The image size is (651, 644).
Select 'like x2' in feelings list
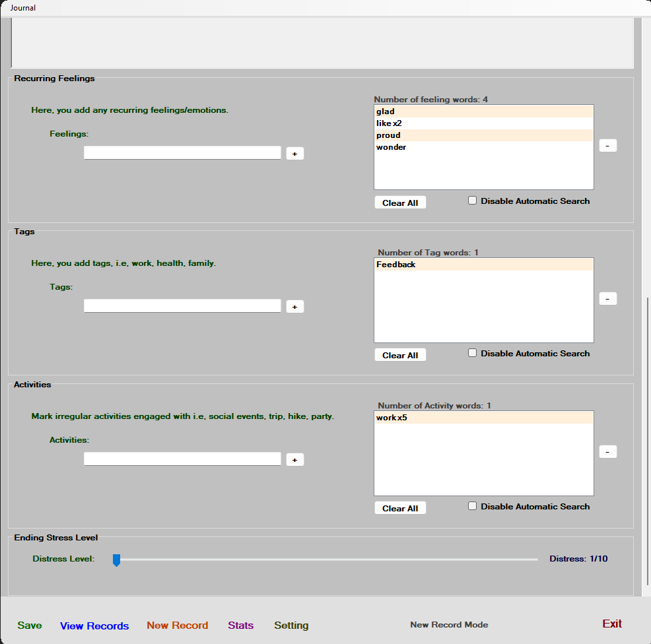pos(484,123)
